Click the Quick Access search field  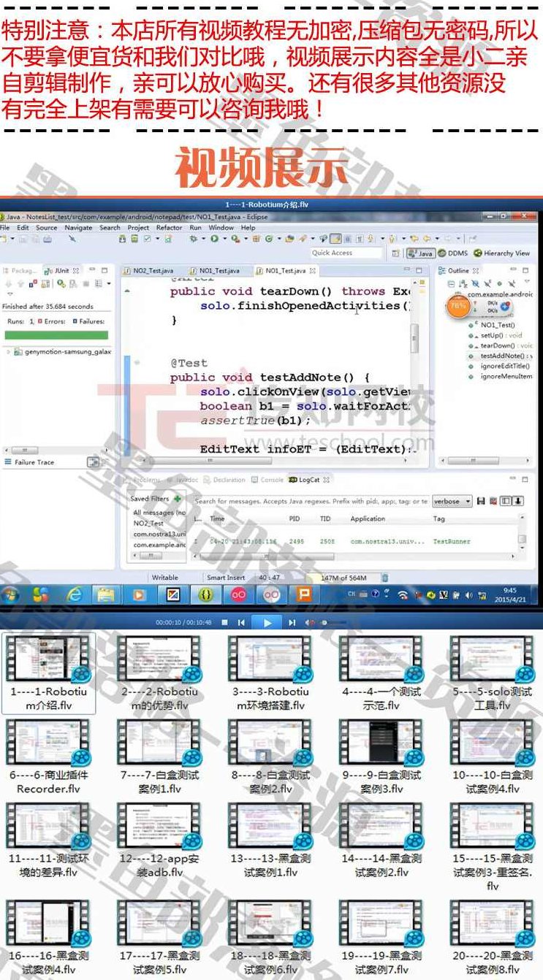(x=346, y=253)
